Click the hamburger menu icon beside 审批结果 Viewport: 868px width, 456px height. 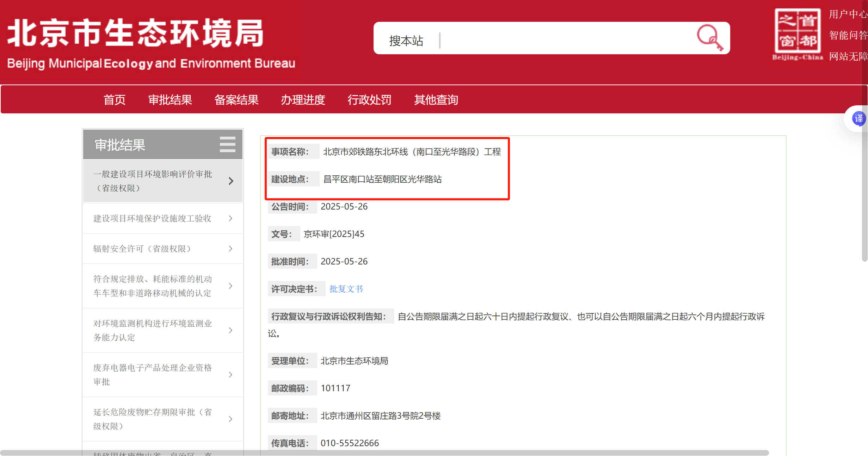point(227,144)
